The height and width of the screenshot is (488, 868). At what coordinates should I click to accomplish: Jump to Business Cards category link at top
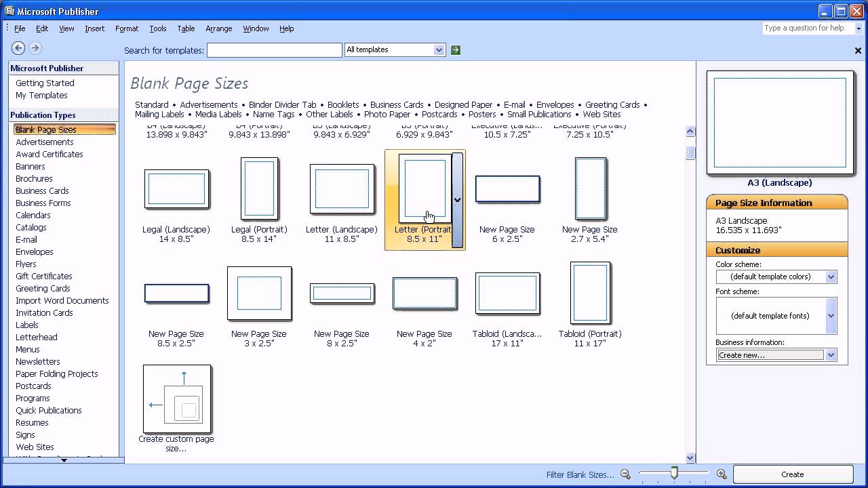click(x=397, y=104)
